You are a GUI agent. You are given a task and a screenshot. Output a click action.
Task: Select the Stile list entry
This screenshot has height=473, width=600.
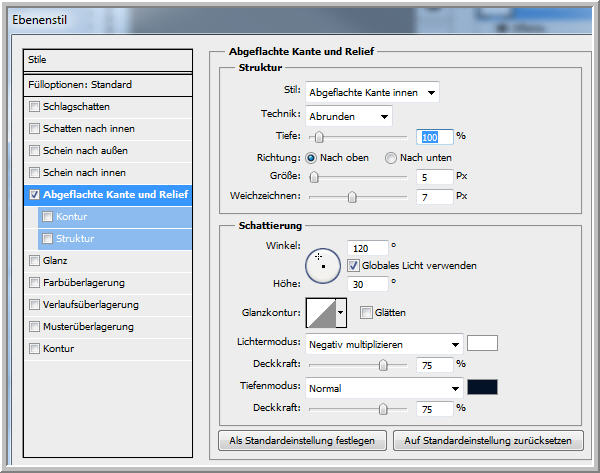[108, 60]
